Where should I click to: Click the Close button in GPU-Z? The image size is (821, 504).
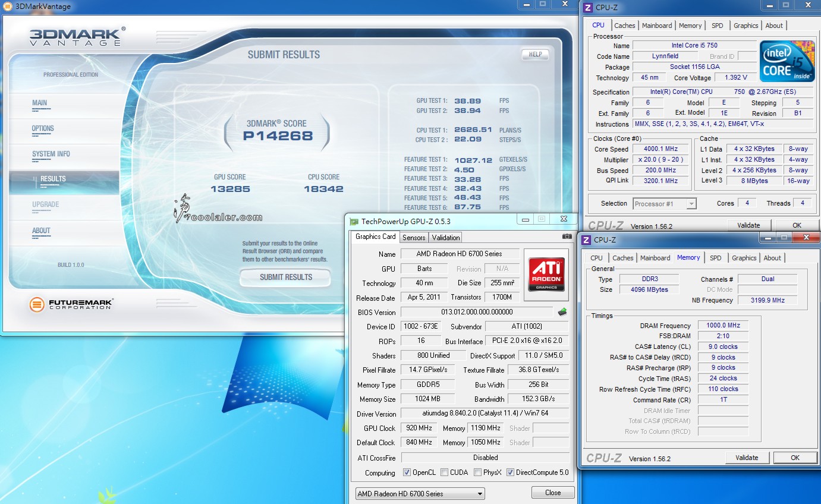(x=553, y=493)
